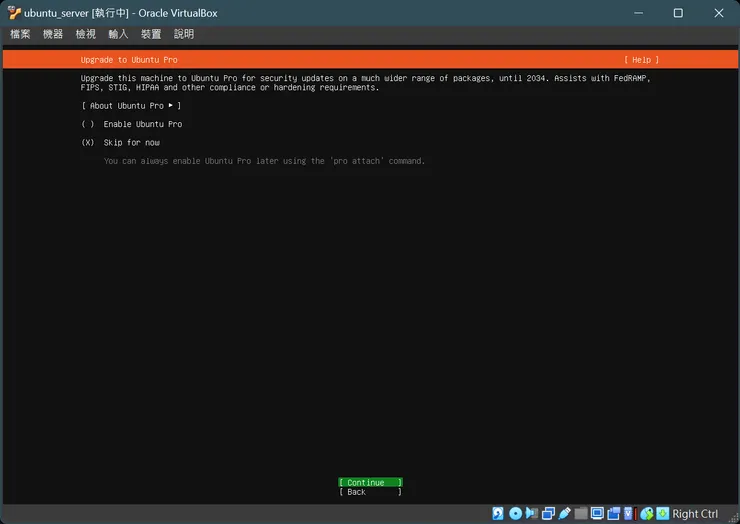Close the VirtualBox window

click(x=719, y=13)
